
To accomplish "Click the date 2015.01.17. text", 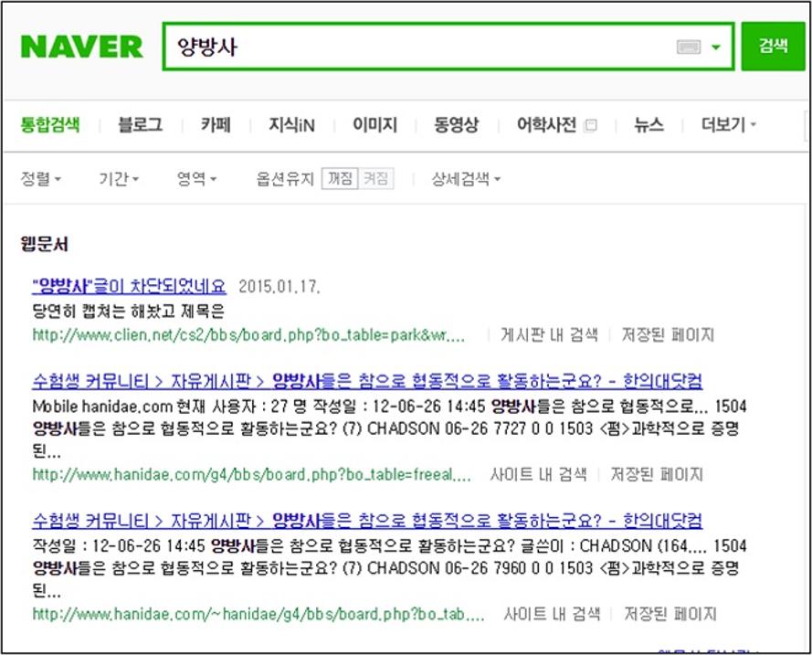I will click(279, 286).
